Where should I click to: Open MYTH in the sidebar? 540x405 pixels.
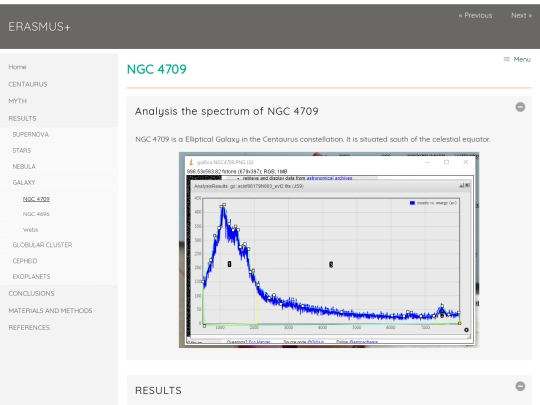tap(18, 101)
